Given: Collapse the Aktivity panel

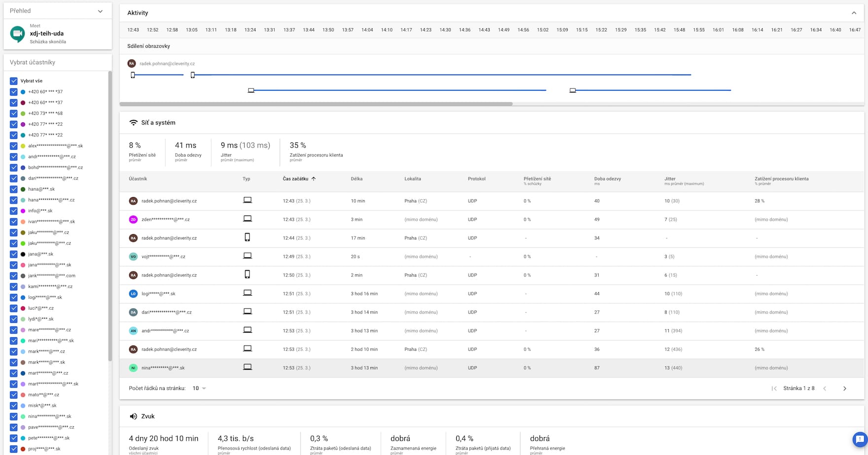Looking at the screenshot, I should [854, 13].
